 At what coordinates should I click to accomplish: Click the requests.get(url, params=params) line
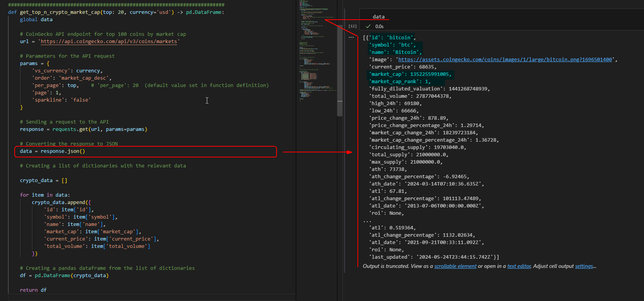(84, 129)
